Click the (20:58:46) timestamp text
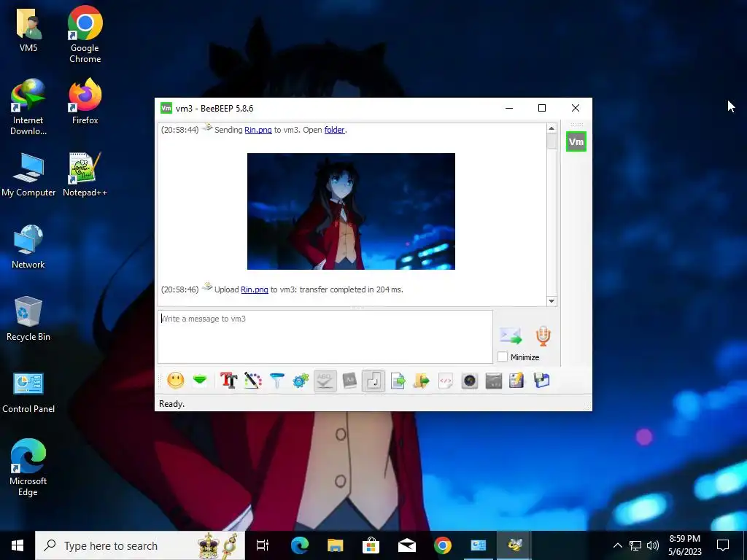This screenshot has width=747, height=560. point(179,289)
